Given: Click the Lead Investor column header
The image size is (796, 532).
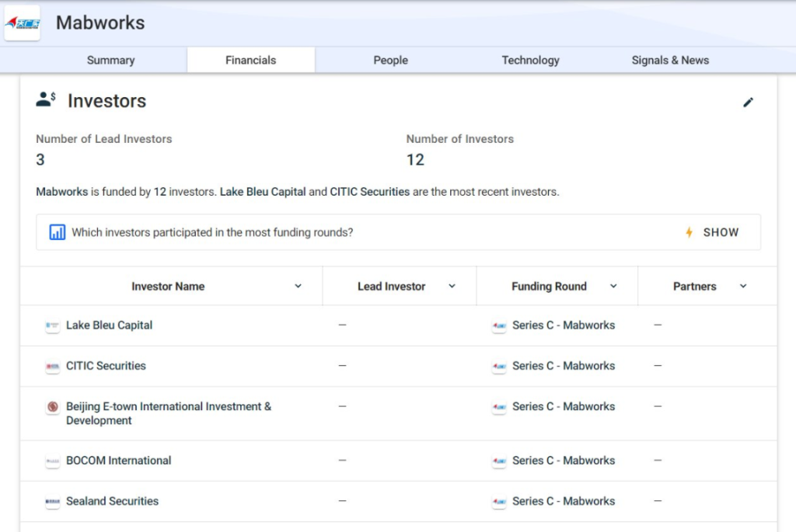Looking at the screenshot, I should click(392, 287).
